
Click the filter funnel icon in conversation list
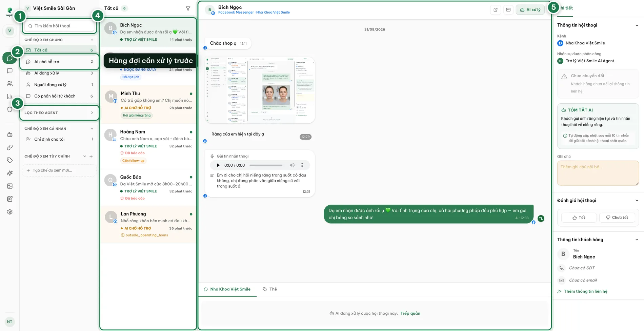[188, 8]
